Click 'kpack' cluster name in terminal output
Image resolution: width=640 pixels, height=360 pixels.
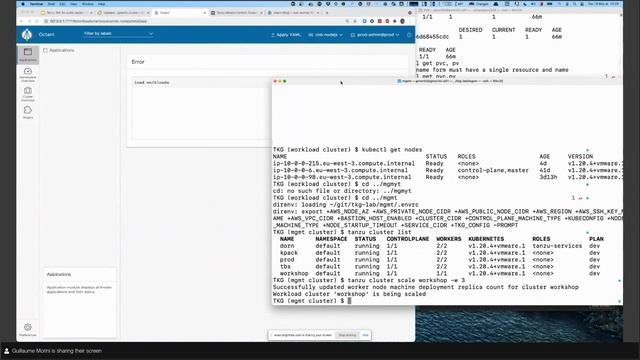click(x=289, y=253)
